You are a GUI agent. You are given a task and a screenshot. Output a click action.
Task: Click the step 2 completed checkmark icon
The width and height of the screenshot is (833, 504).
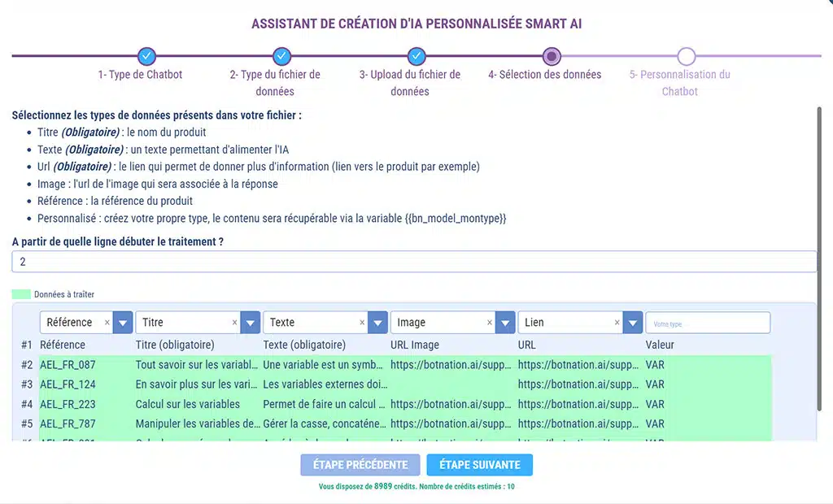pos(281,56)
